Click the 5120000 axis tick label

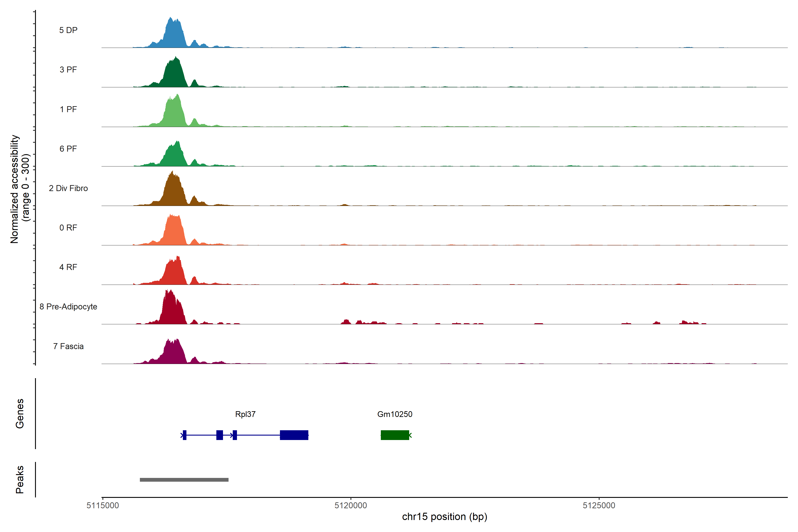tap(350, 505)
